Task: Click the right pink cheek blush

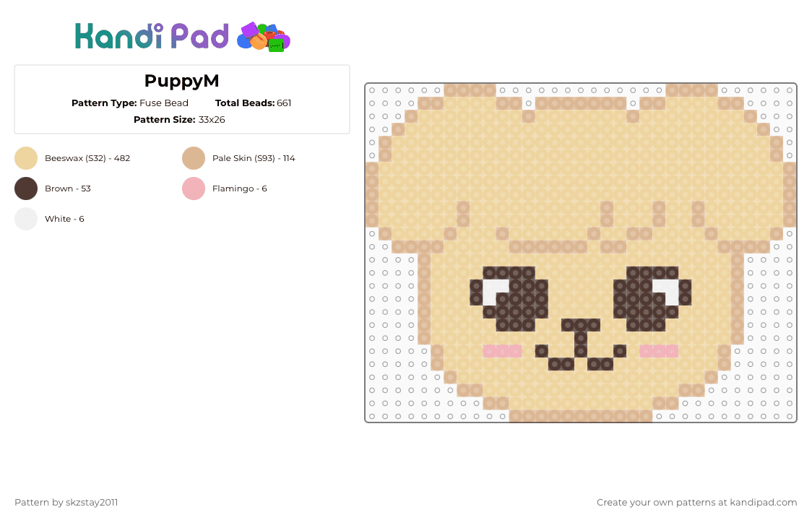Action: pos(659,351)
